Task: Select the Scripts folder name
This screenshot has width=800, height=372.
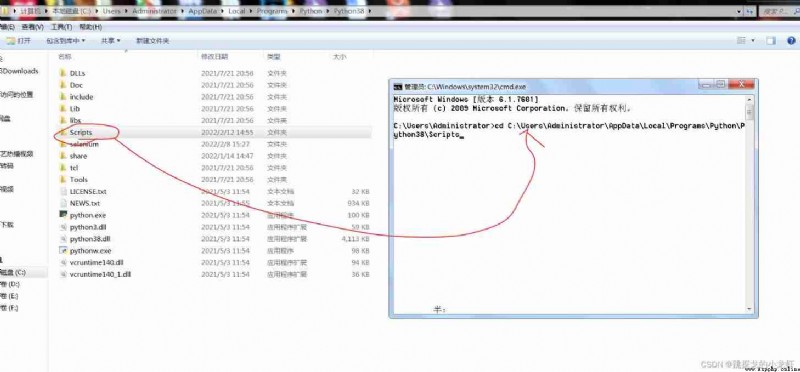Action: (81, 132)
